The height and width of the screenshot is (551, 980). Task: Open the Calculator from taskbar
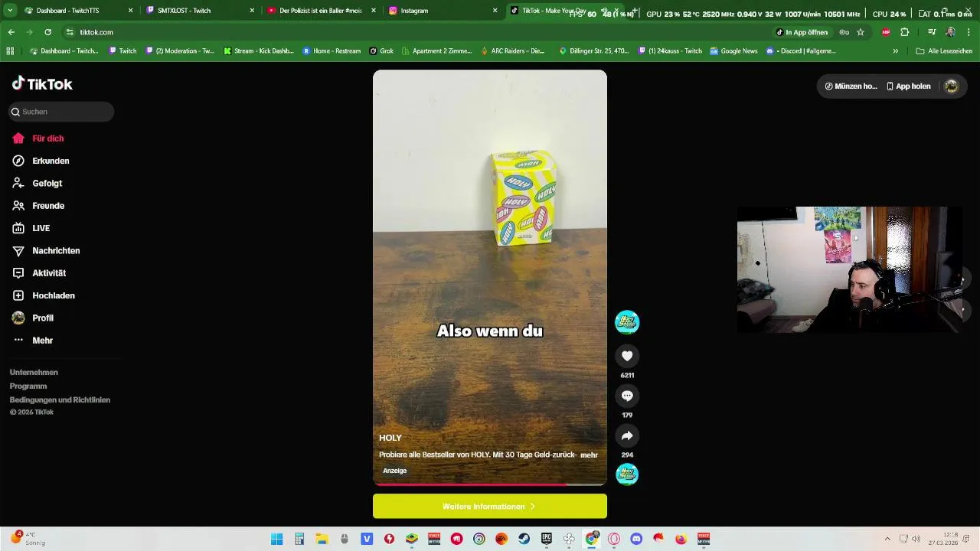point(299,539)
